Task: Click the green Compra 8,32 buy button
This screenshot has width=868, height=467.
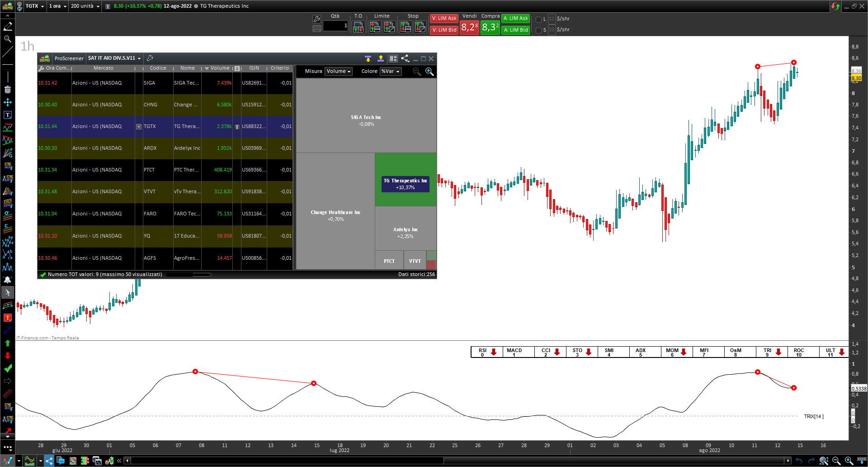Action: click(x=490, y=27)
